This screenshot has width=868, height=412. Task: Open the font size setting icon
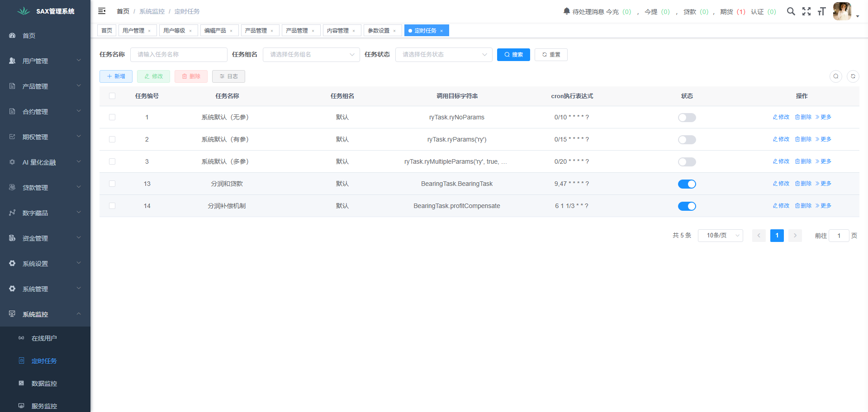click(x=822, y=11)
